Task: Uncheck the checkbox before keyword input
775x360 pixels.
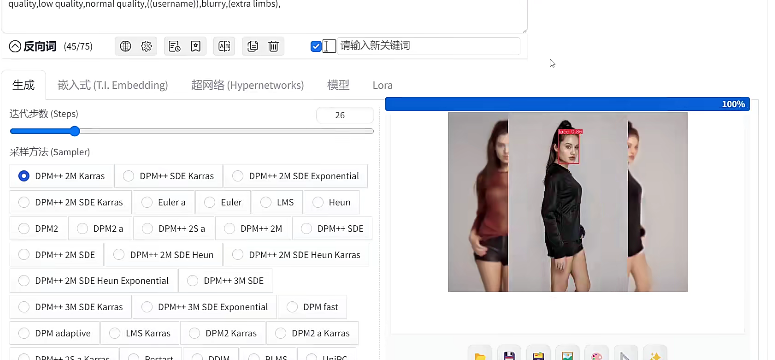Action: 316,46
